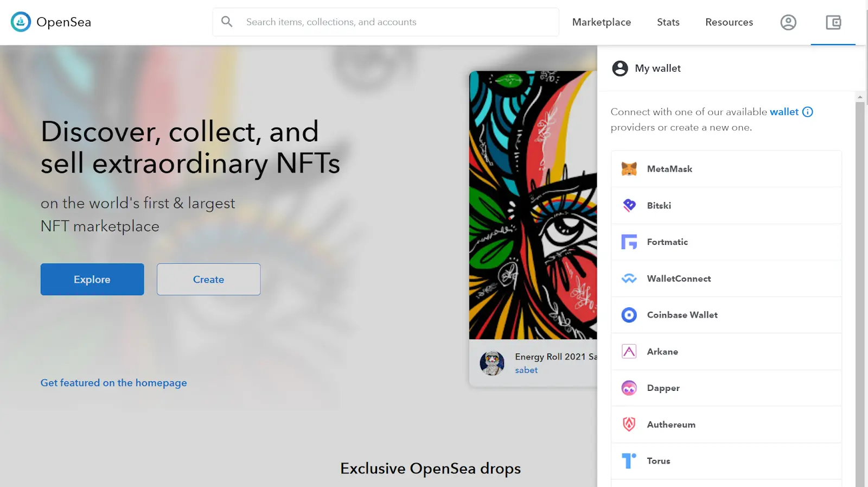Open the account profile icon
The height and width of the screenshot is (487, 868).
pos(788,22)
